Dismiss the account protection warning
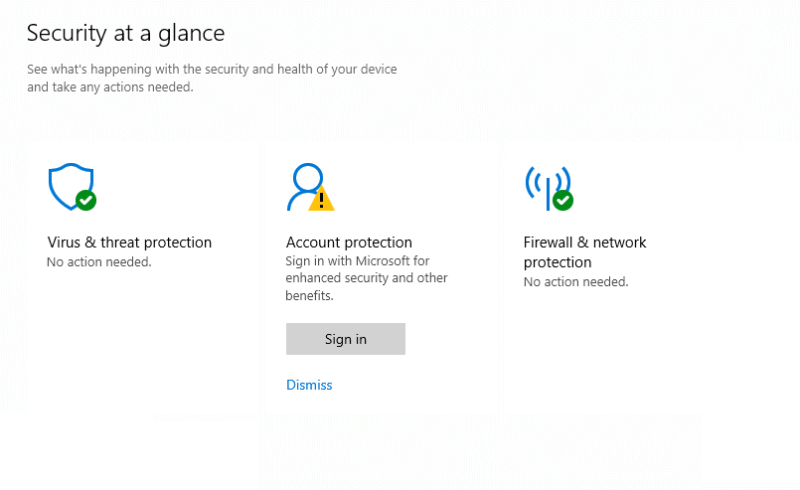The width and height of the screenshot is (800, 490). [x=309, y=385]
